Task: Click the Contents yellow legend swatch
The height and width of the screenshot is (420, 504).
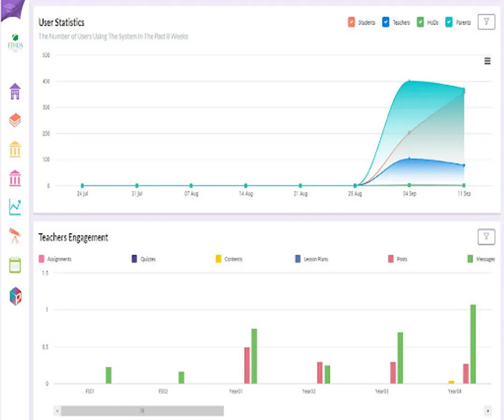Action: pos(219,259)
